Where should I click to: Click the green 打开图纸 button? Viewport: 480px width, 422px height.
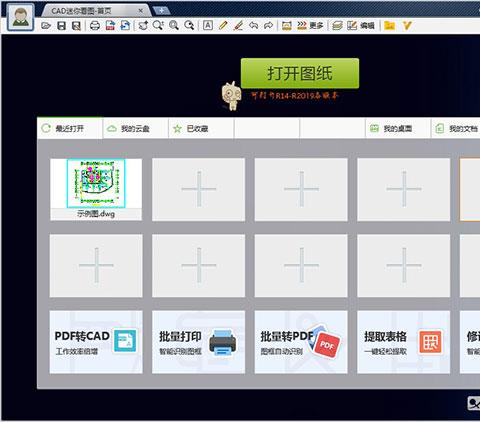[x=300, y=73]
